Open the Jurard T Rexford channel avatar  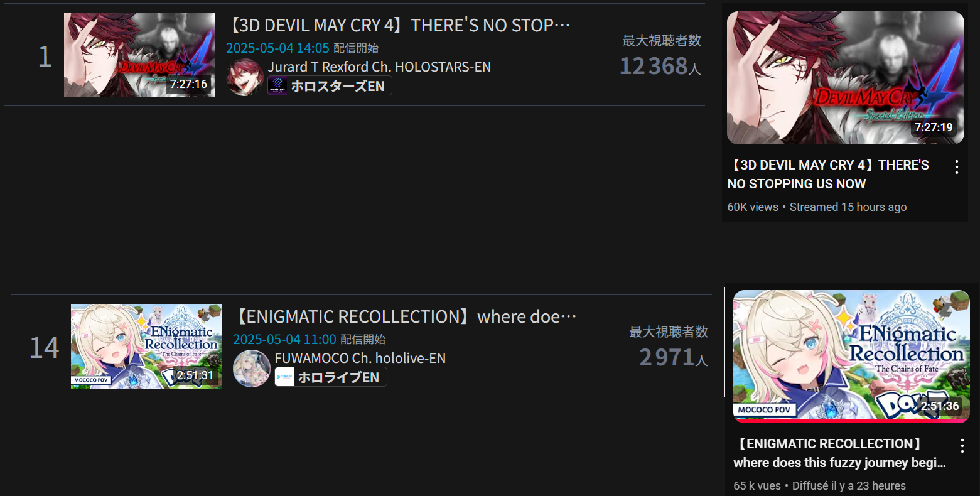245,77
